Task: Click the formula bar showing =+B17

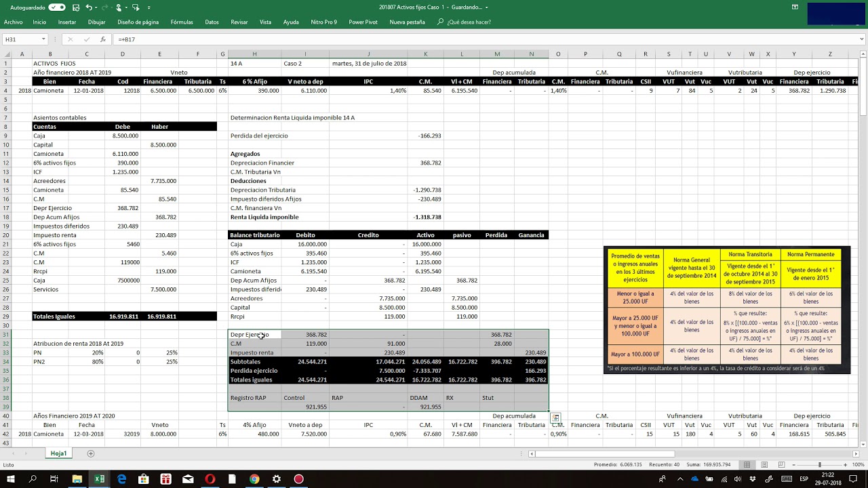Action: click(484, 39)
